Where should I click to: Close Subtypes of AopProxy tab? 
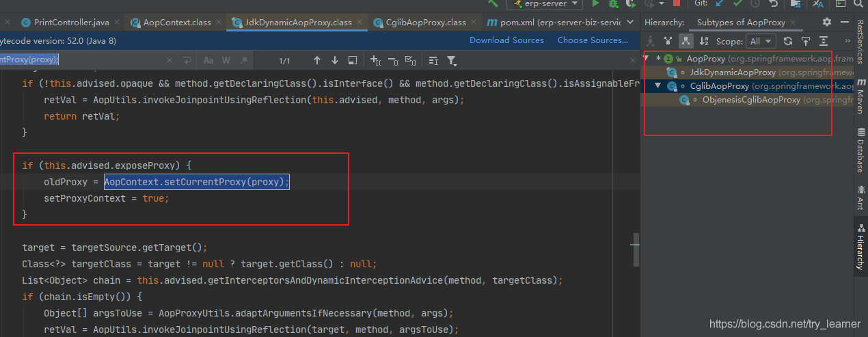tap(792, 22)
